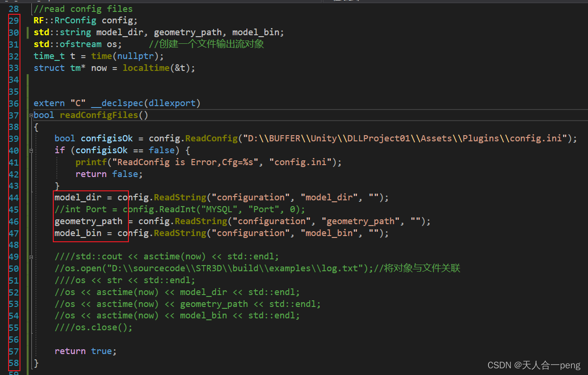Click the return true statement
Image resolution: width=588 pixels, height=375 pixels.
pos(86,351)
